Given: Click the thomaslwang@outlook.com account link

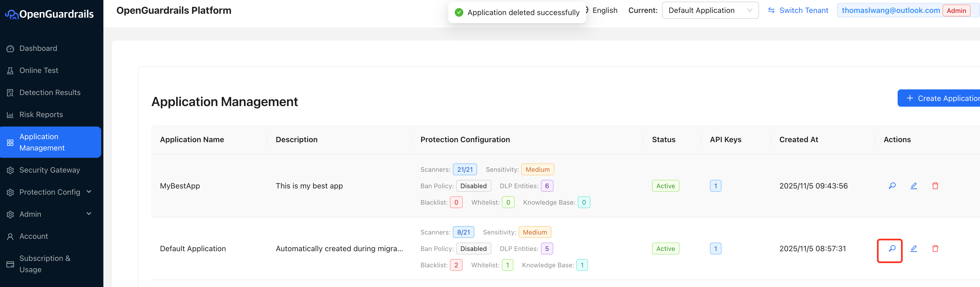Looking at the screenshot, I should click(890, 10).
